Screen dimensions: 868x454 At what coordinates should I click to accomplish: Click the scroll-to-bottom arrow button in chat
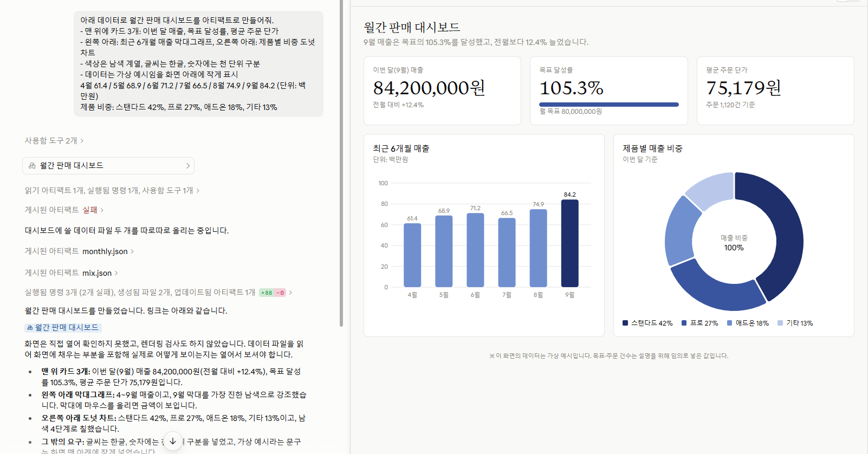coord(173,441)
